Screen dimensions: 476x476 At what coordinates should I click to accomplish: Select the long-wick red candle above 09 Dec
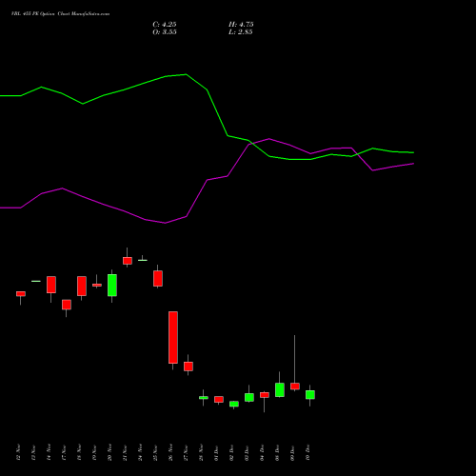tap(295, 387)
